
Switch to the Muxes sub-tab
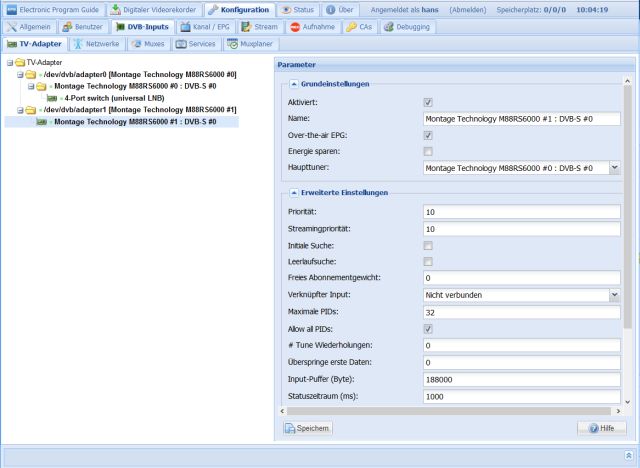point(149,44)
